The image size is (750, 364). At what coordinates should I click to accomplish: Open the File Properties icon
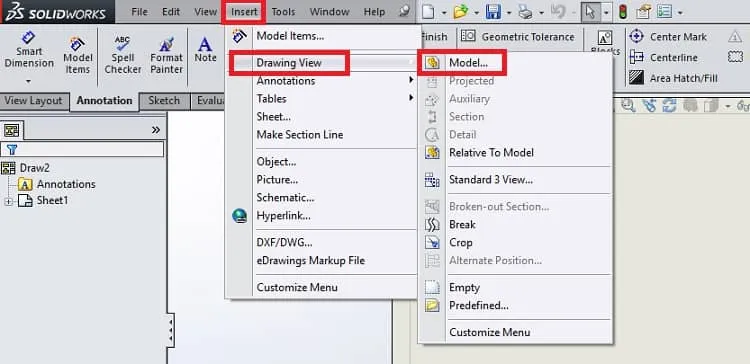[x=643, y=11]
